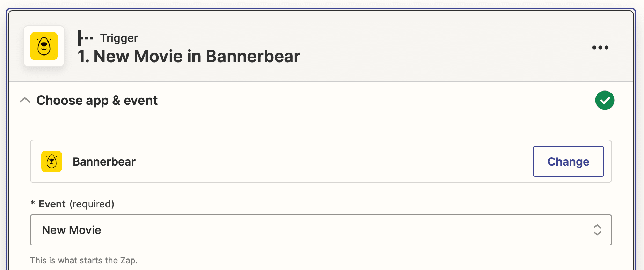The height and width of the screenshot is (270, 644).
Task: Click the helper text about starting the Zap
Action: click(x=84, y=261)
